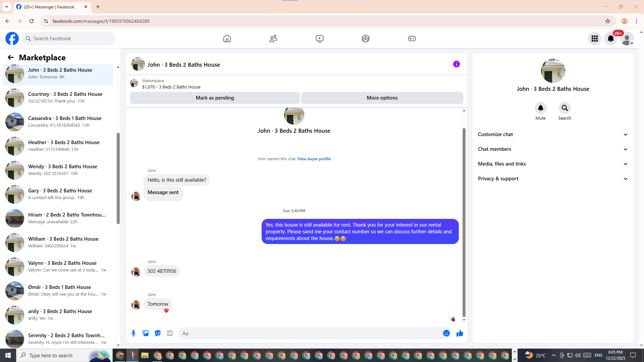Expand Media, files and links section

click(x=553, y=164)
